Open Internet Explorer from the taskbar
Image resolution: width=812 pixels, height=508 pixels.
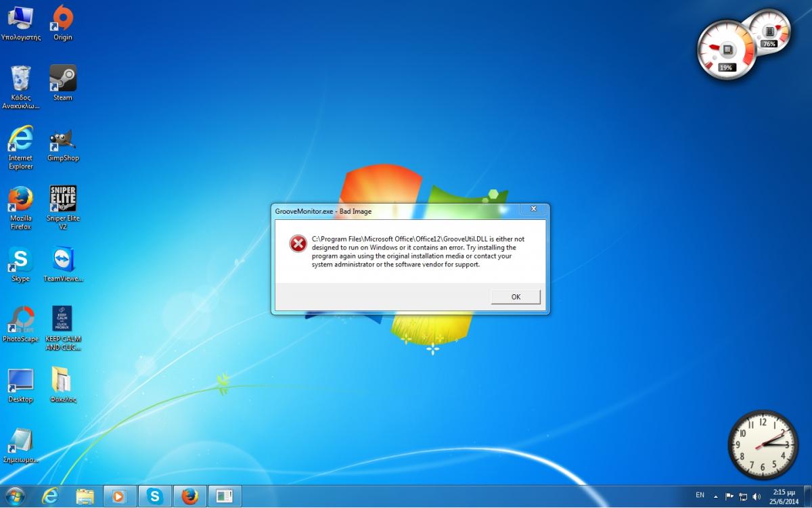coord(50,497)
